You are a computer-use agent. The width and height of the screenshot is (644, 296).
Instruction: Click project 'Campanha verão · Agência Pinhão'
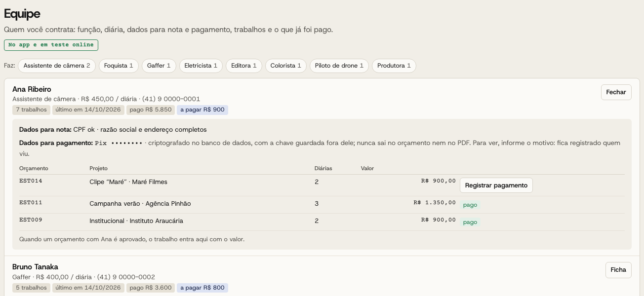140,204
